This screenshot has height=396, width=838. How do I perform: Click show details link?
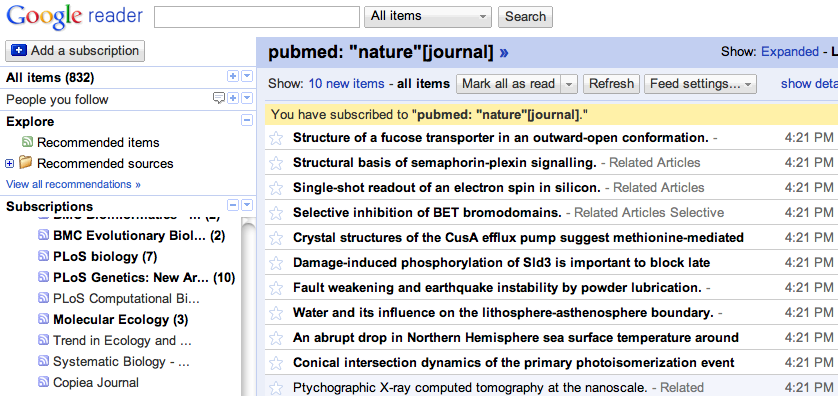809,84
